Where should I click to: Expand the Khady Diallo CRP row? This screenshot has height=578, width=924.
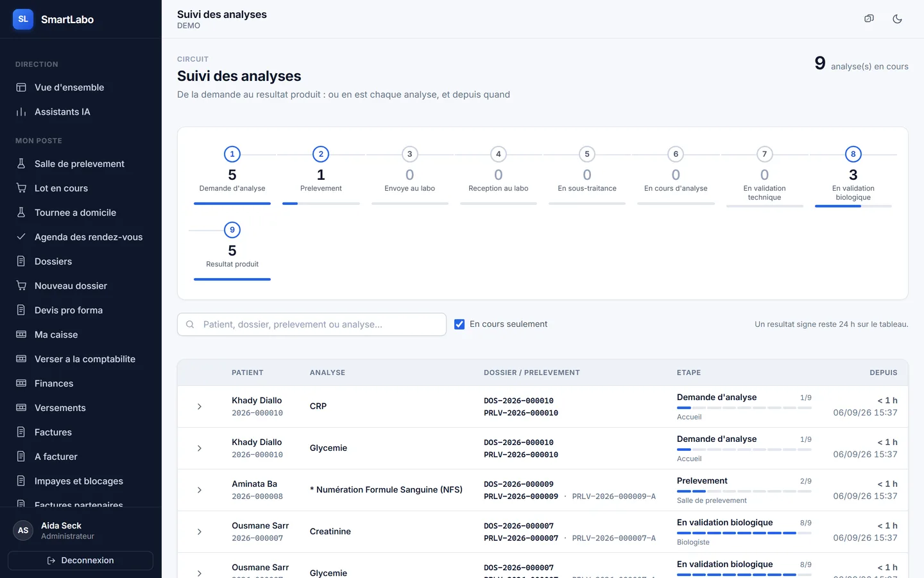200,407
